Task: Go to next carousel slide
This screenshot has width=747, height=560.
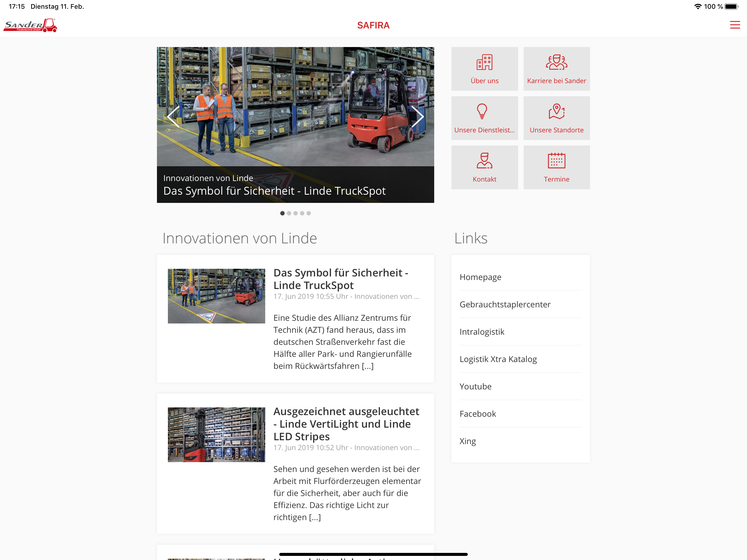Action: point(418,116)
